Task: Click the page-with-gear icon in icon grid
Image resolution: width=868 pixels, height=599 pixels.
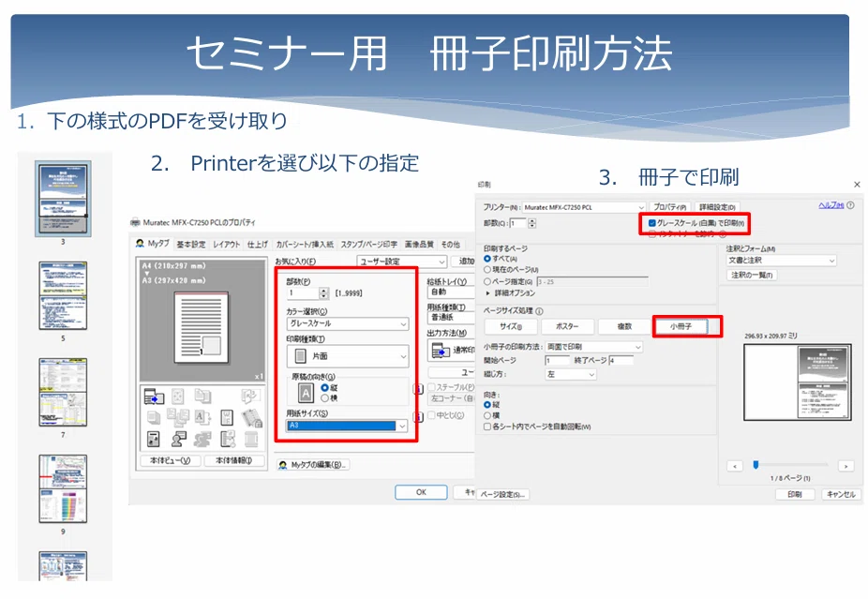Action: (228, 439)
